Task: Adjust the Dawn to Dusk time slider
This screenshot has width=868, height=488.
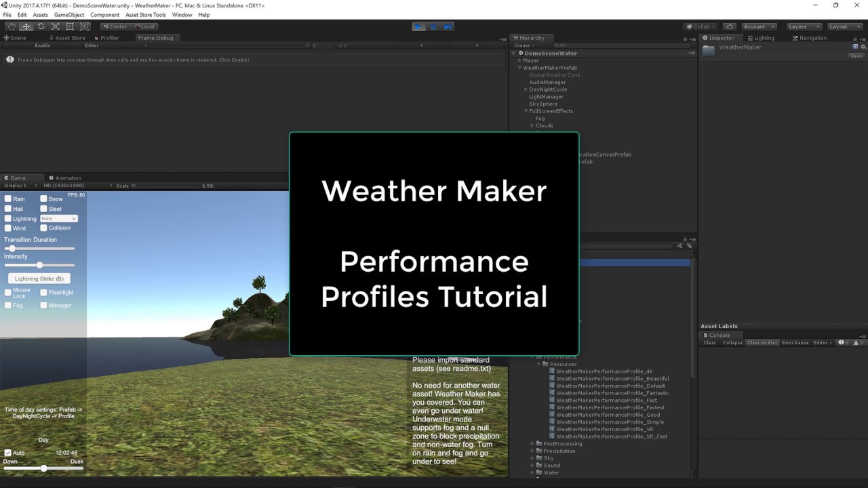Action: tap(43, 468)
